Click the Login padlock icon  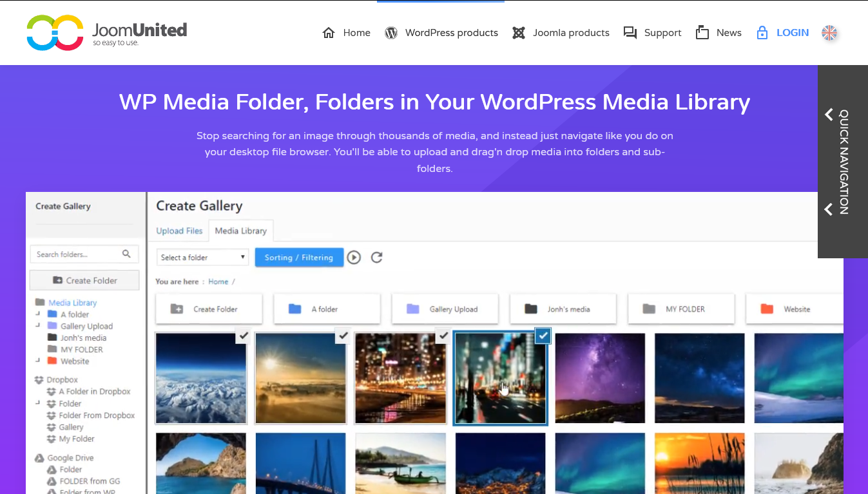click(x=762, y=33)
